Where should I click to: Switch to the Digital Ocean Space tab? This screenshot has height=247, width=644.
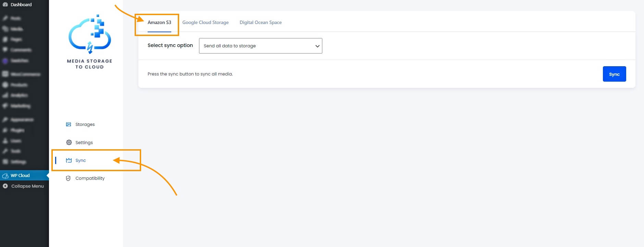pos(261,23)
